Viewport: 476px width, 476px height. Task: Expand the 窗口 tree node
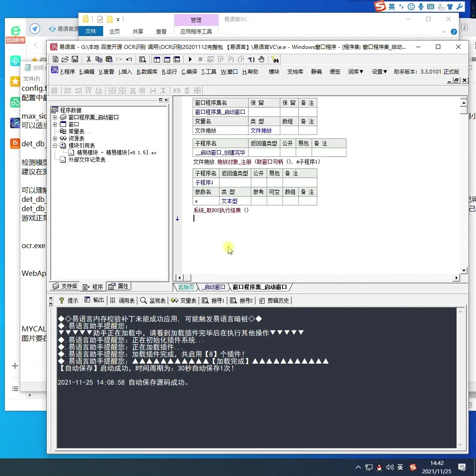(55, 124)
